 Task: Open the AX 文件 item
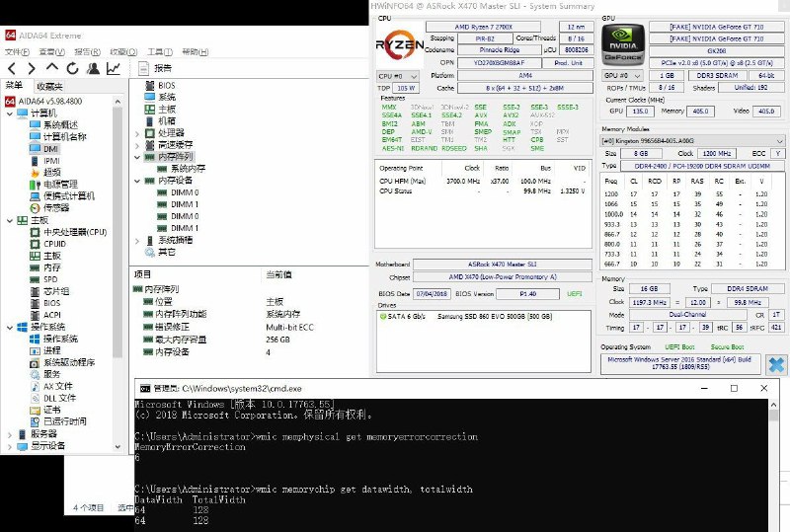58,386
